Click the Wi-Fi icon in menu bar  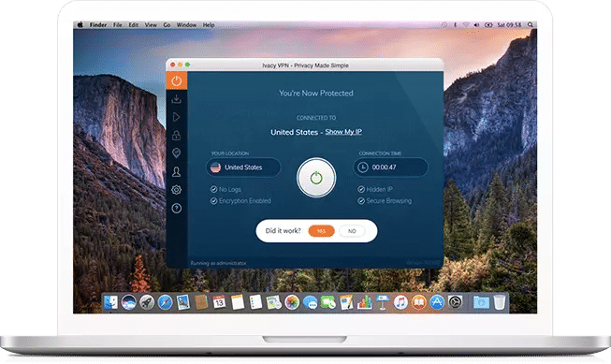466,25
